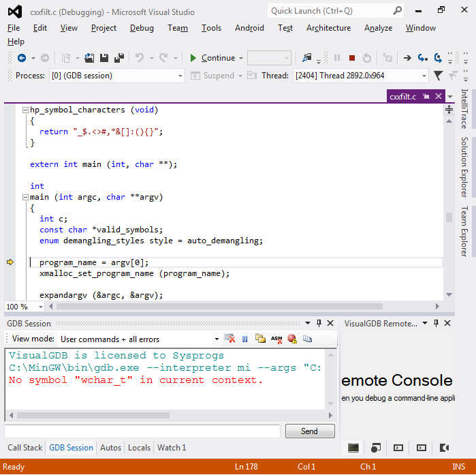Close the cxxfilt.c document tab

pyautogui.click(x=439, y=96)
